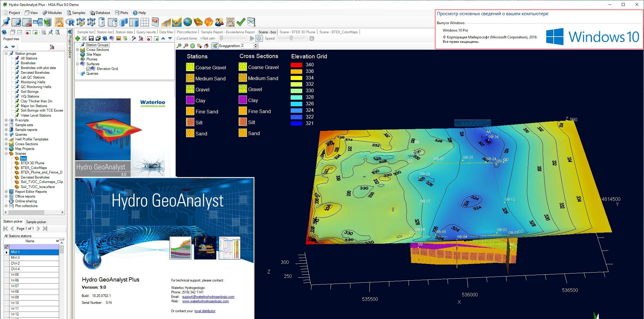Screen dimensions: 644x319
Task: Select Monitoring Wells in Station groups
Action: pos(33,82)
